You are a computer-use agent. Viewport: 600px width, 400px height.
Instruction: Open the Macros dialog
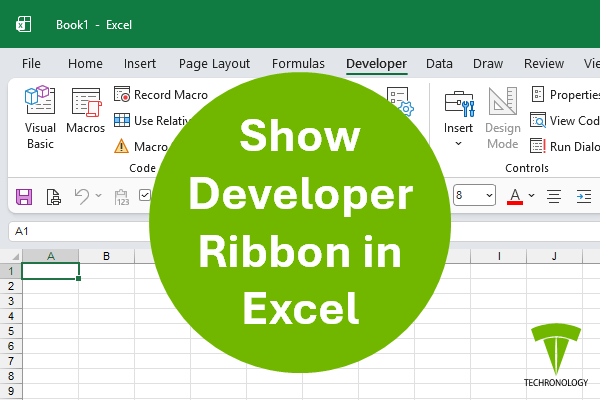tap(85, 111)
